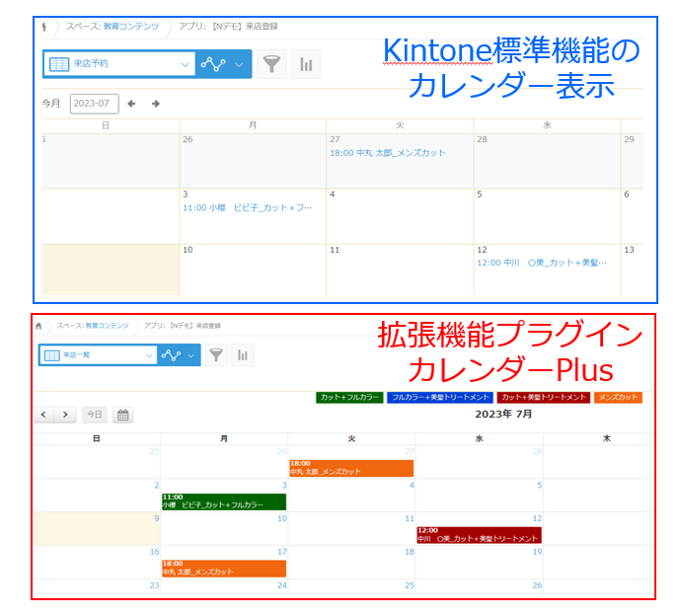
Task: Click day 5 in upper Kintone calendar
Action: (480, 194)
